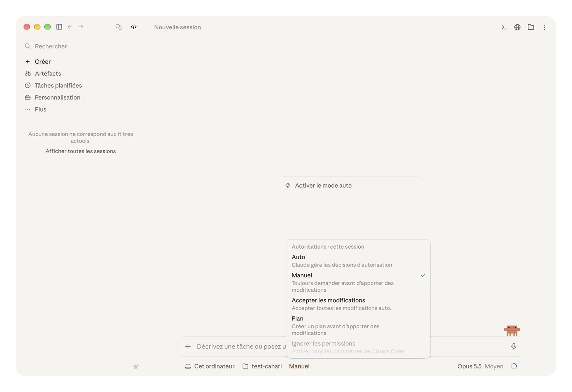
Task: Open Personnalisation in the sidebar
Action: [81, 97]
